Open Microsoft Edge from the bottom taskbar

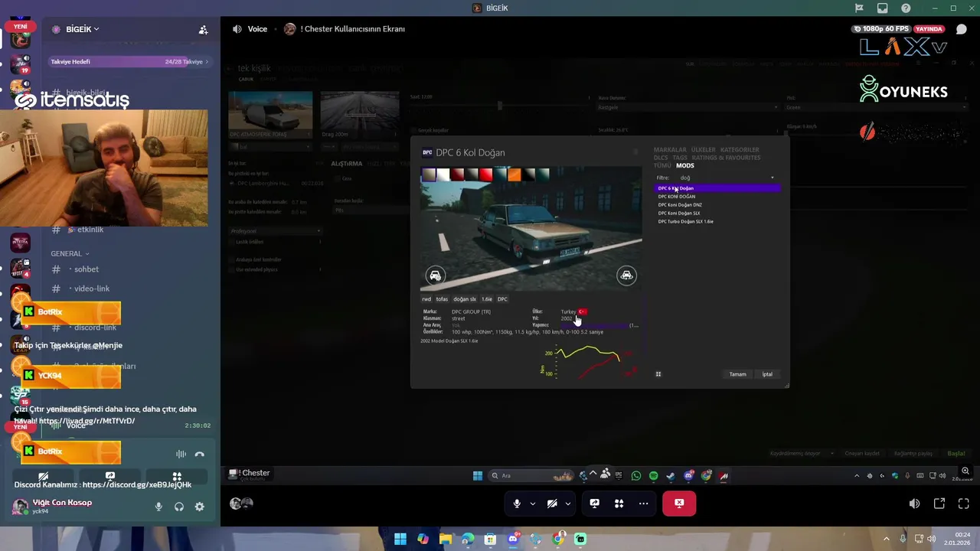pyautogui.click(x=468, y=540)
